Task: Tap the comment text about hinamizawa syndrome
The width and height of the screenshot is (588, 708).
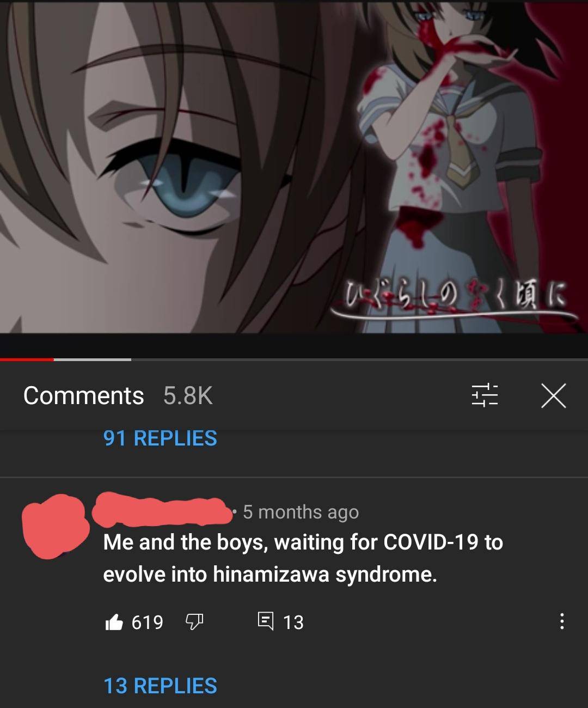Action: click(303, 558)
